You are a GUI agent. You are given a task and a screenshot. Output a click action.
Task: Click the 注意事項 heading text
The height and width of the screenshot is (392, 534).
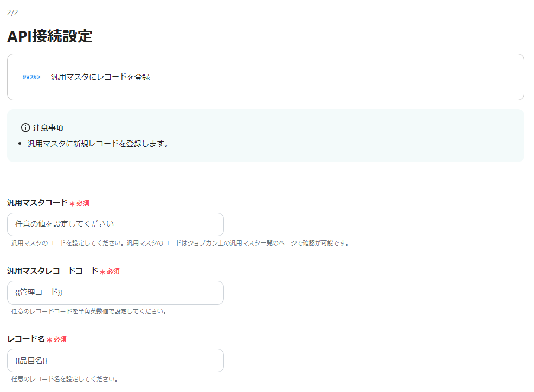click(47, 127)
